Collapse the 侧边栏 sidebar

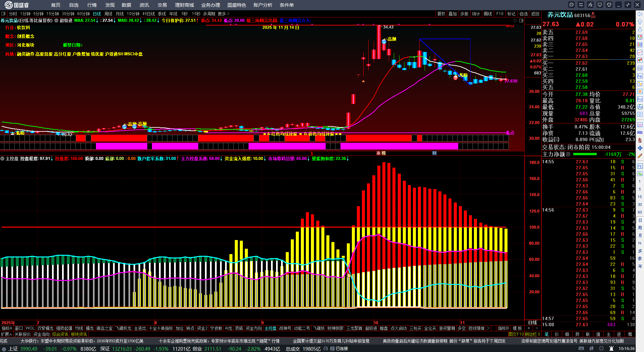tap(533, 334)
